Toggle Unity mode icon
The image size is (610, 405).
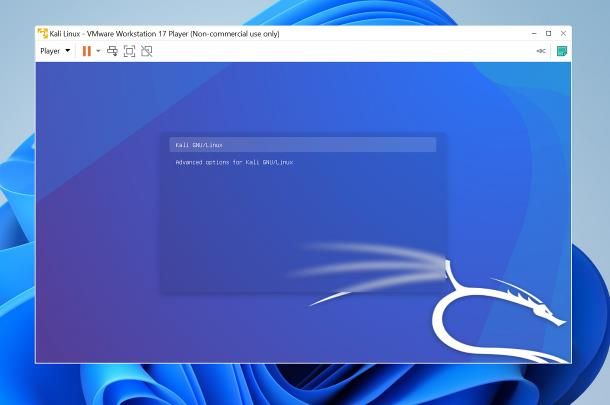pyautogui.click(x=147, y=51)
